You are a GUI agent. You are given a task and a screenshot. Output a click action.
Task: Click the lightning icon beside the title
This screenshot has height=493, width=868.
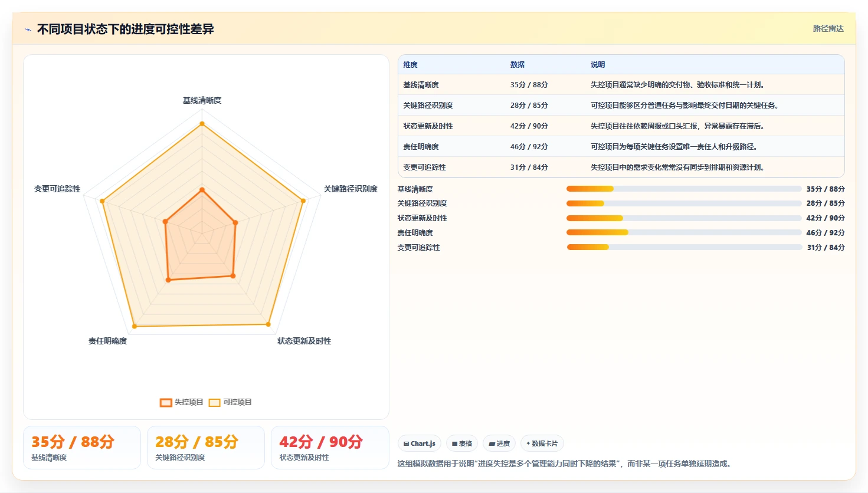point(28,29)
